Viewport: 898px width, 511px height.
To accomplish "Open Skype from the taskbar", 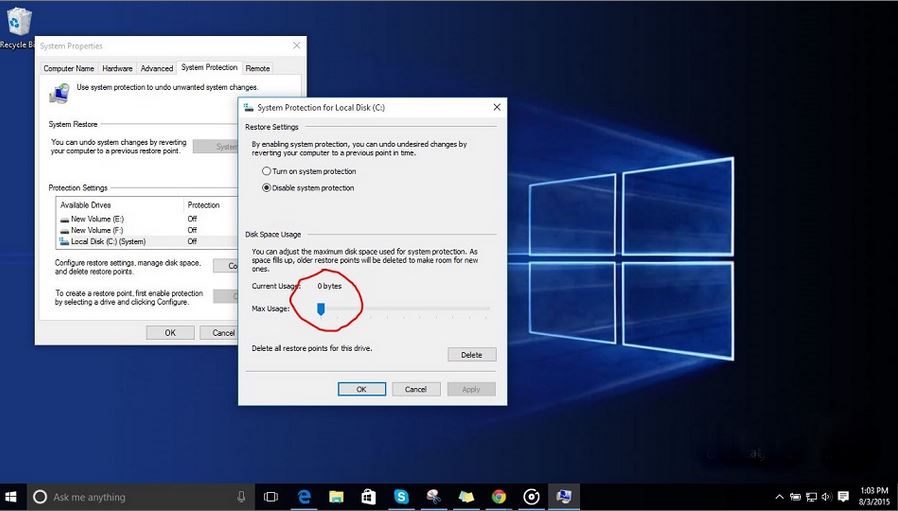I will [x=401, y=497].
